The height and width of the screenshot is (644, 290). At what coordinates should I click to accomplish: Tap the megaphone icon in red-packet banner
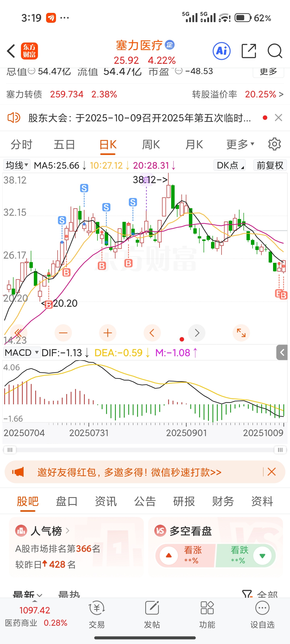(18, 472)
